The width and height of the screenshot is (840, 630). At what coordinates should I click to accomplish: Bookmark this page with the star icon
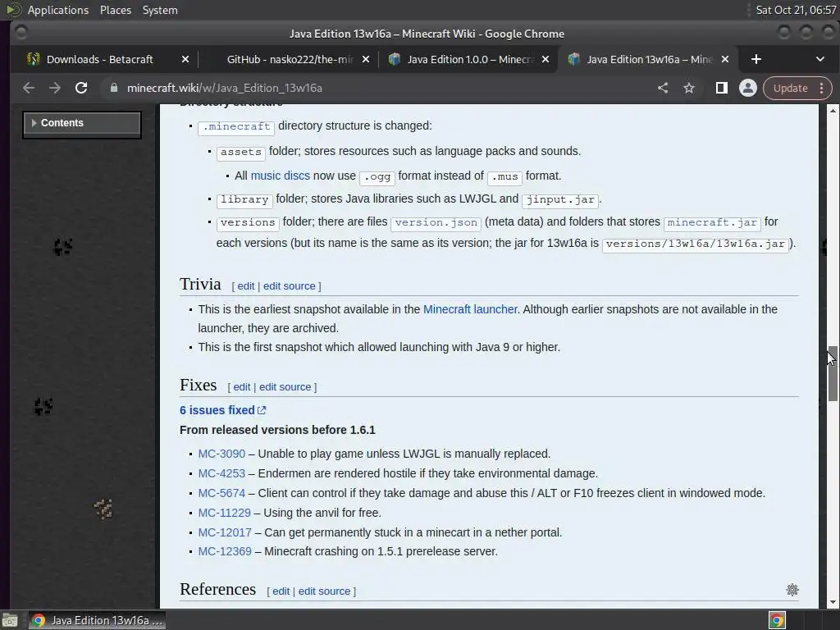pyautogui.click(x=689, y=88)
